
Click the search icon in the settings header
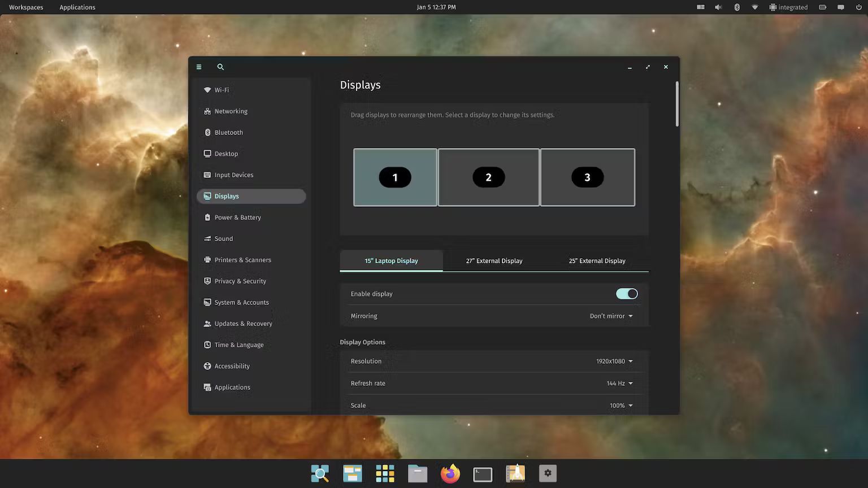(x=220, y=67)
